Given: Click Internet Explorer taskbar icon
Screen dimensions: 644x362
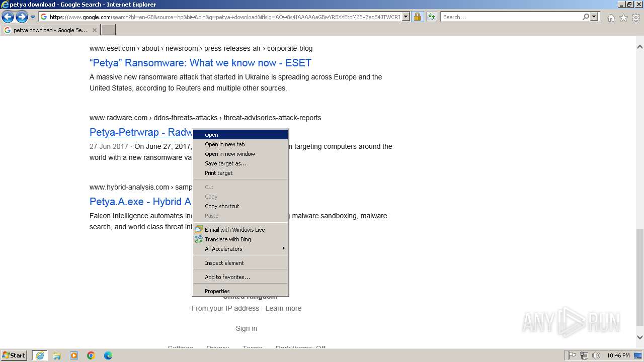Looking at the screenshot, I should pos(40,355).
